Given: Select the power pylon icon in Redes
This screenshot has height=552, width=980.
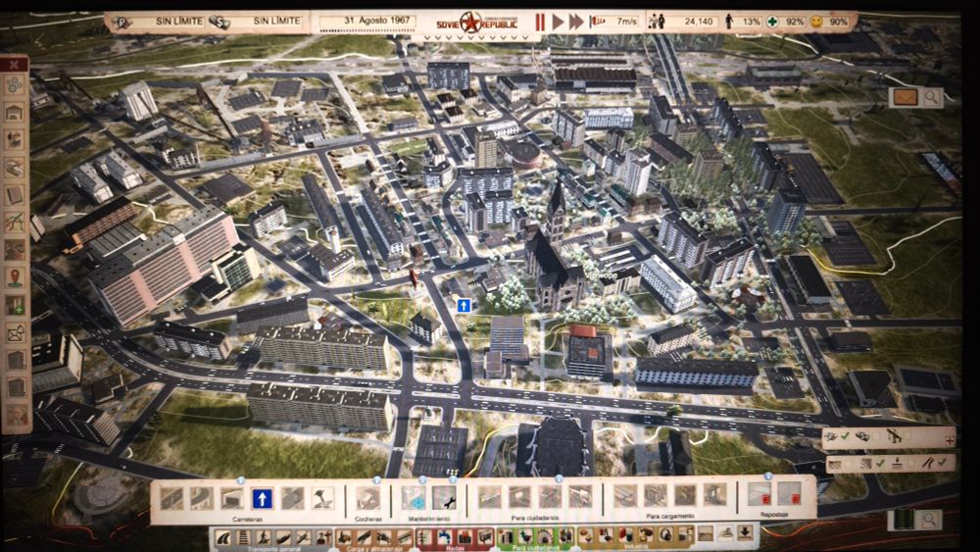Looking at the screenshot, I should tap(425, 537).
